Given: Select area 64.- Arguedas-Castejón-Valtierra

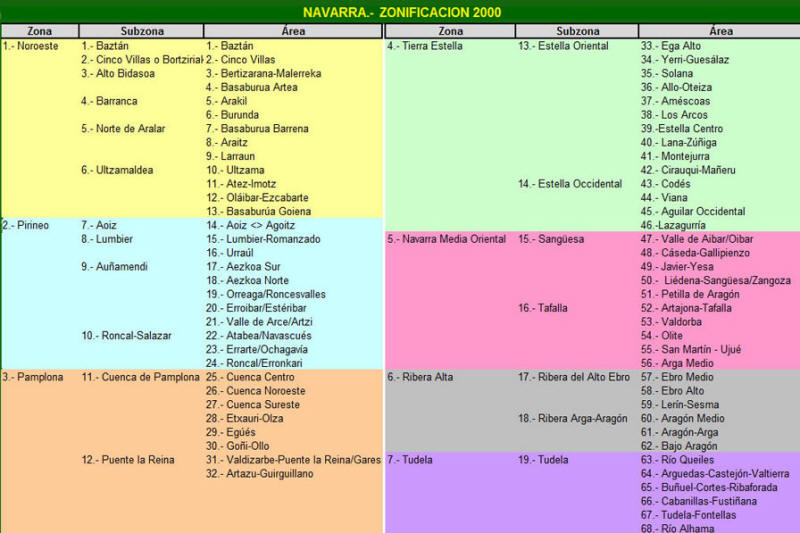Looking at the screenshot, I should click(x=714, y=473).
